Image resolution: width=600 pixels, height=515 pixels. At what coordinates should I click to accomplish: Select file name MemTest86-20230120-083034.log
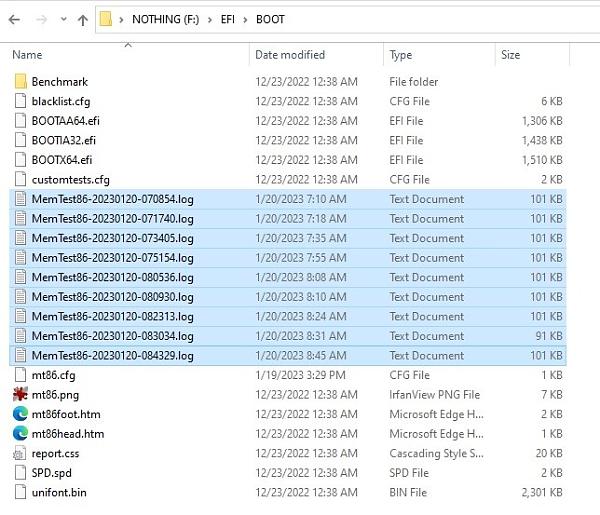pyautogui.click(x=112, y=336)
